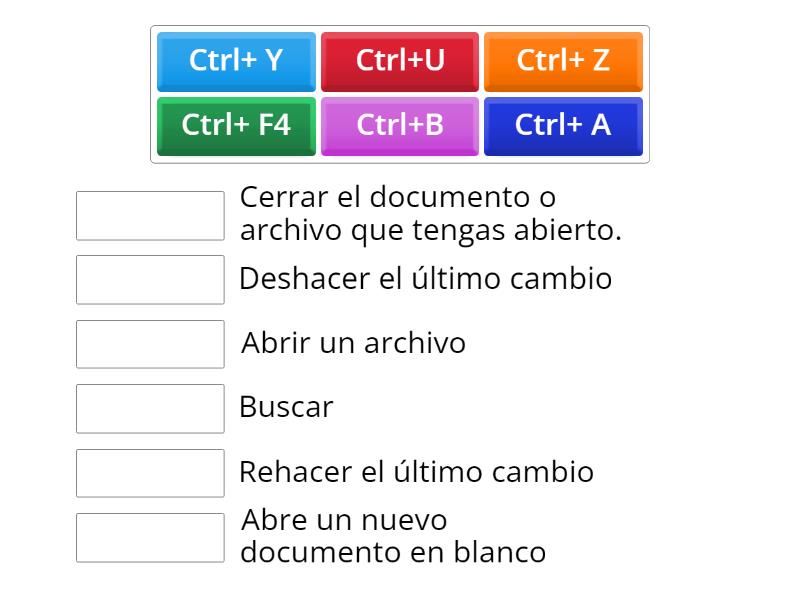Click 'Deshacer el último cambio' label
This screenshot has height=600, width=800.
pos(424,280)
